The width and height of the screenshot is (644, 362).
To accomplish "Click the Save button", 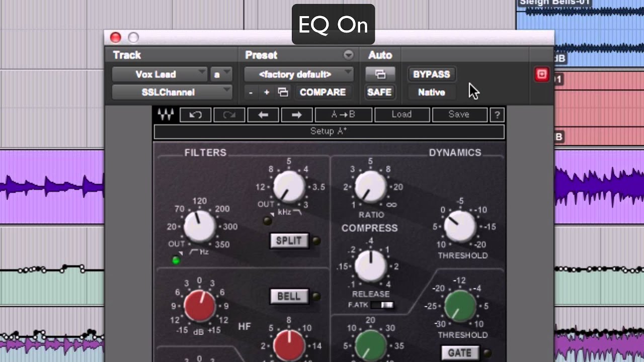I will 459,115.
